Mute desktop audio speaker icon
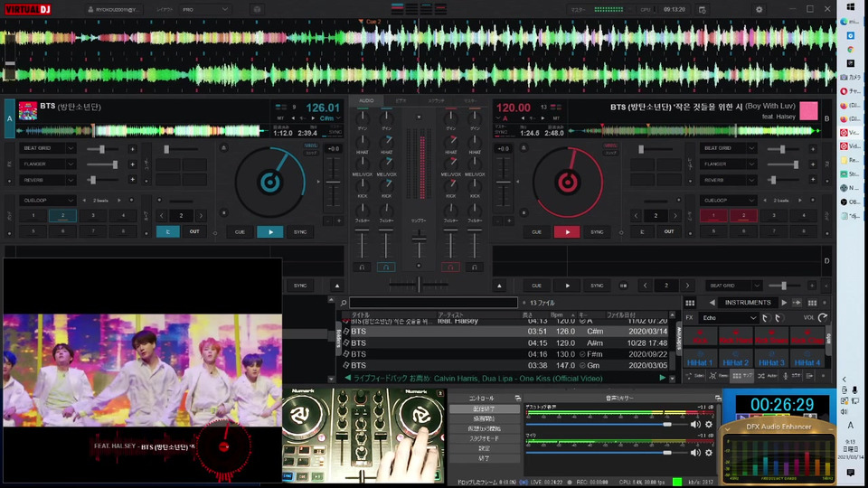This screenshot has height=488, width=868. point(695,424)
